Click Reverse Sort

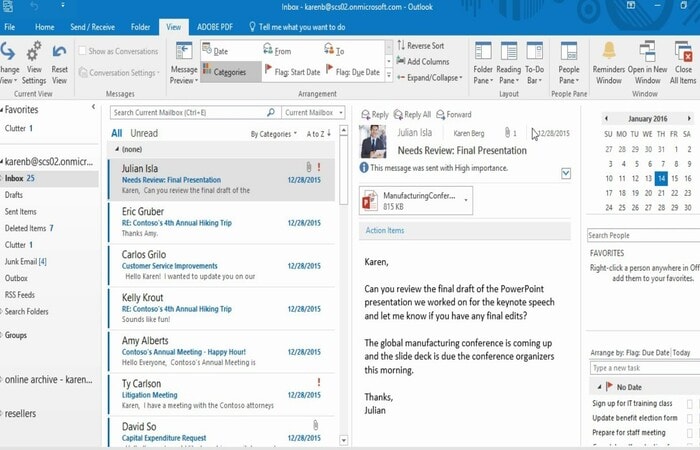point(420,46)
